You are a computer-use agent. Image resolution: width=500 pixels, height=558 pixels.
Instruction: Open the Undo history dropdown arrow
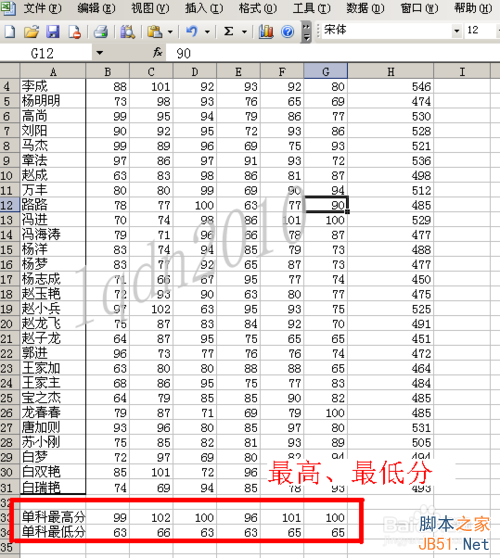[207, 32]
